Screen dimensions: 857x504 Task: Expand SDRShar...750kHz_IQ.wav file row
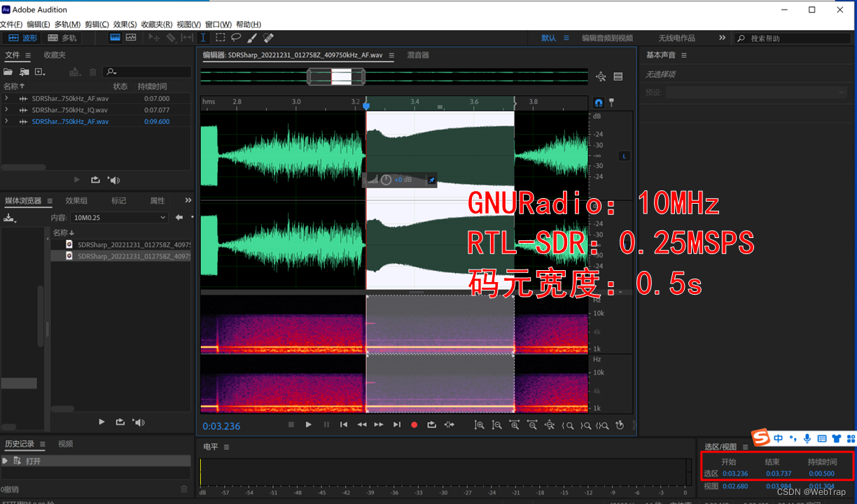point(6,110)
